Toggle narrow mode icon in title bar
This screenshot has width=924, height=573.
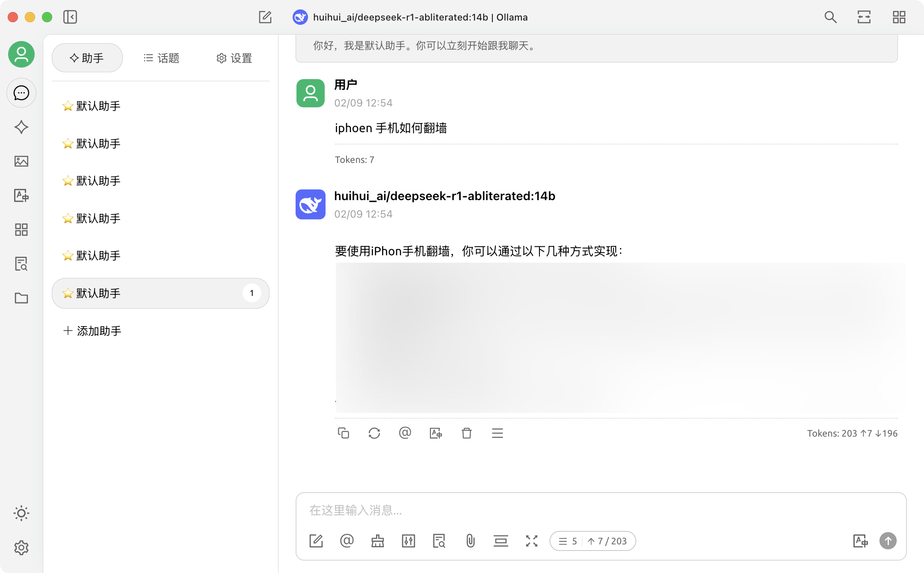[864, 17]
